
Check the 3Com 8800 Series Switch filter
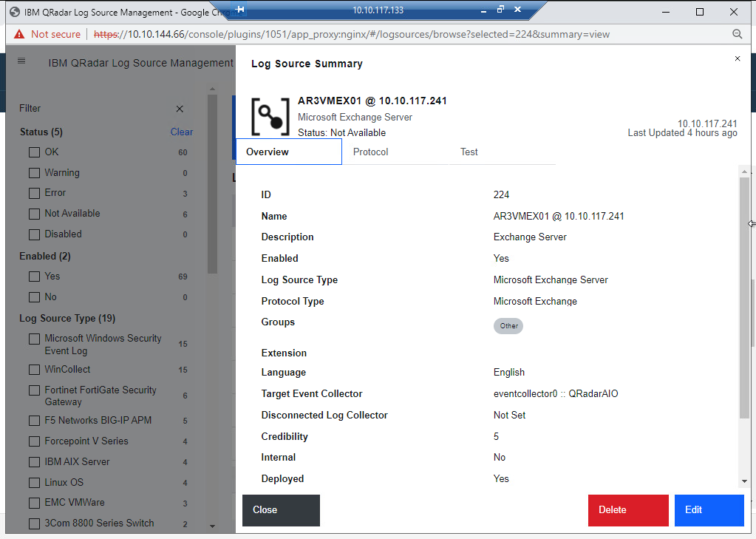click(34, 523)
